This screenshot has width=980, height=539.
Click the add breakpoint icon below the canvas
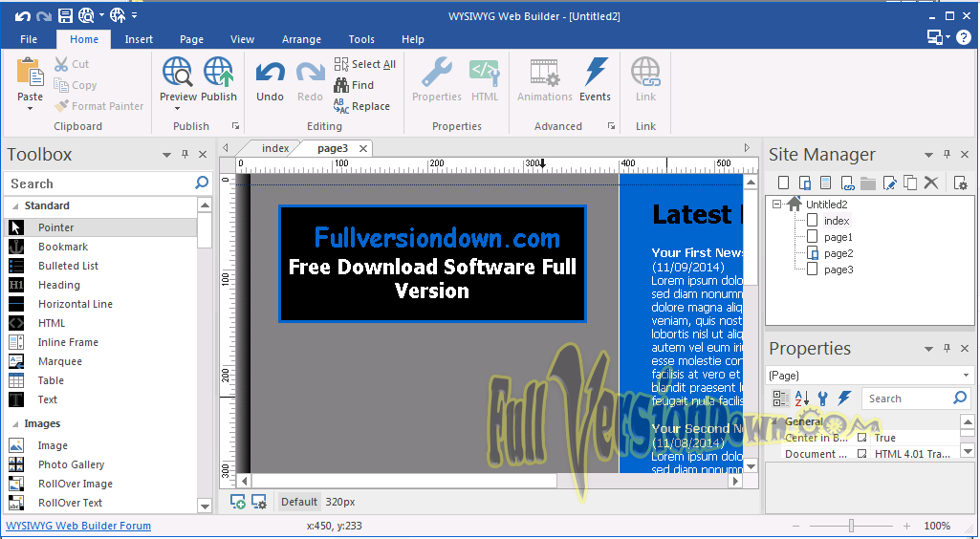click(x=237, y=502)
